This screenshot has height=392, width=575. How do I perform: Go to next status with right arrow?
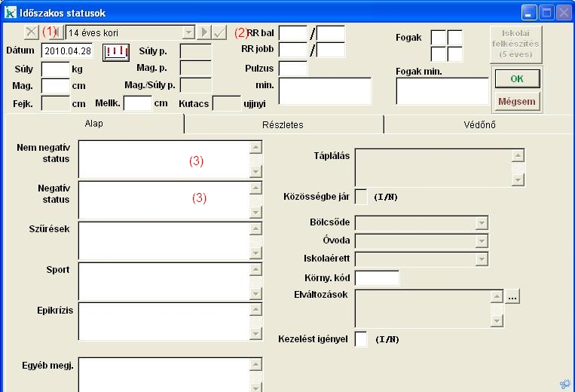pos(203,32)
